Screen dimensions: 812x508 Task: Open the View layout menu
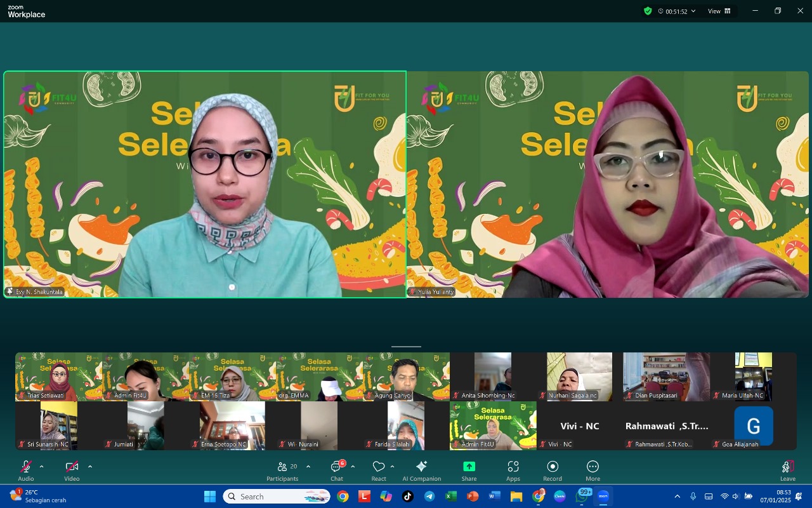tap(719, 11)
